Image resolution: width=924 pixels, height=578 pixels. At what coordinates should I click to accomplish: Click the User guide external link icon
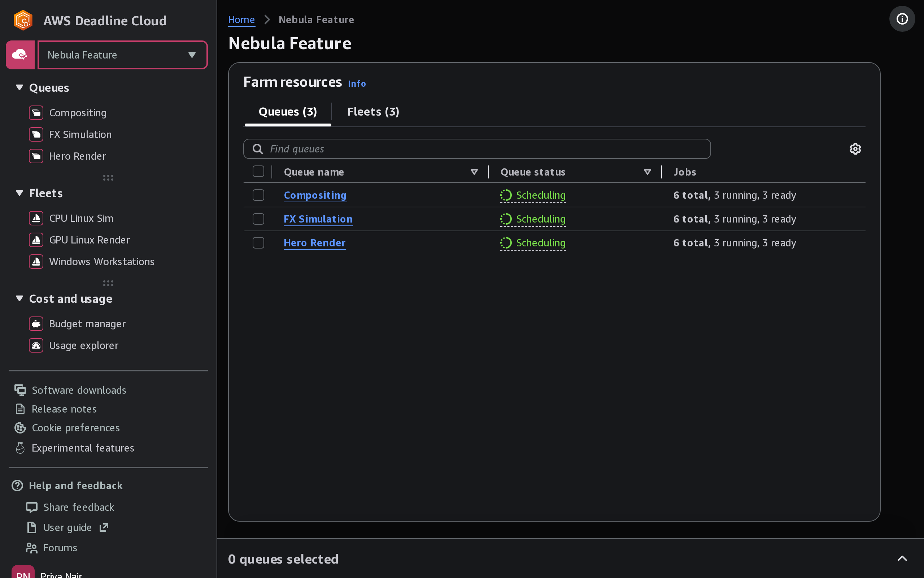pyautogui.click(x=104, y=527)
